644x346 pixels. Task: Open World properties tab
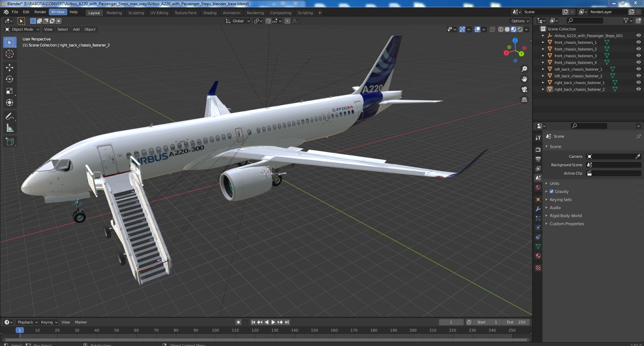point(538,187)
